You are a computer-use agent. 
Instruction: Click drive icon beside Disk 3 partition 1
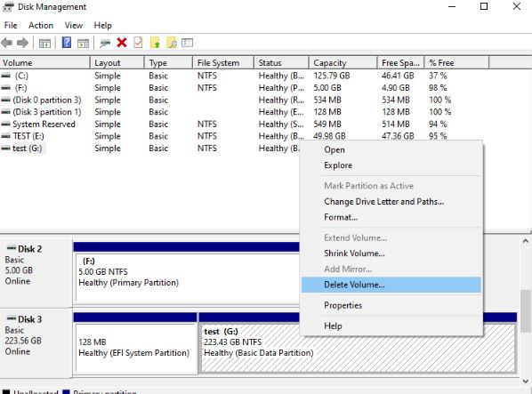[5, 112]
